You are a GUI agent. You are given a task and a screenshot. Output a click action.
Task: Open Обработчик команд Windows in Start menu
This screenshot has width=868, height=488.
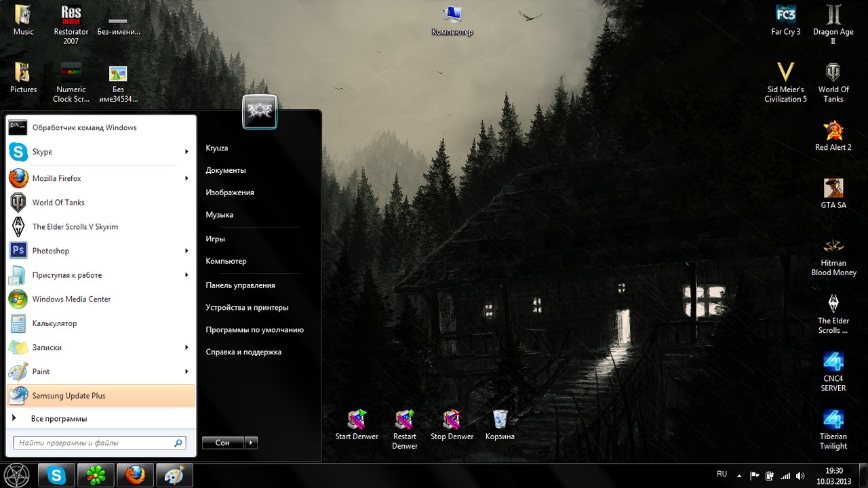101,127
